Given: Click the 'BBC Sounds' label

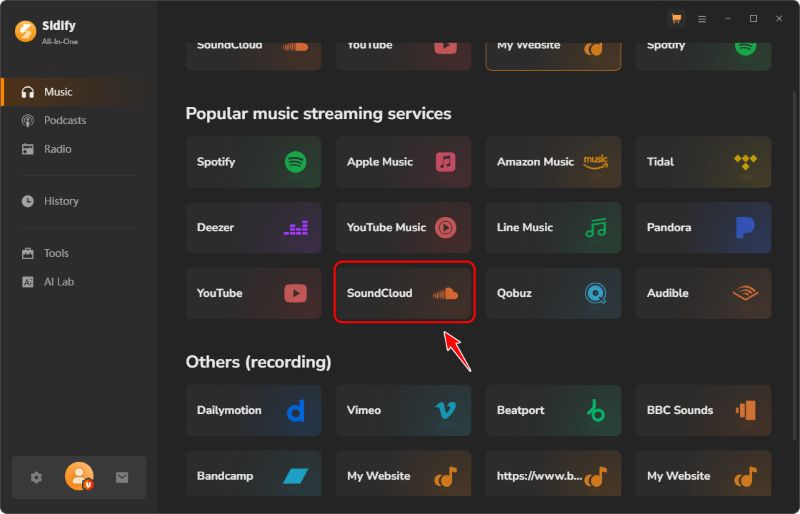Looking at the screenshot, I should 680,410.
